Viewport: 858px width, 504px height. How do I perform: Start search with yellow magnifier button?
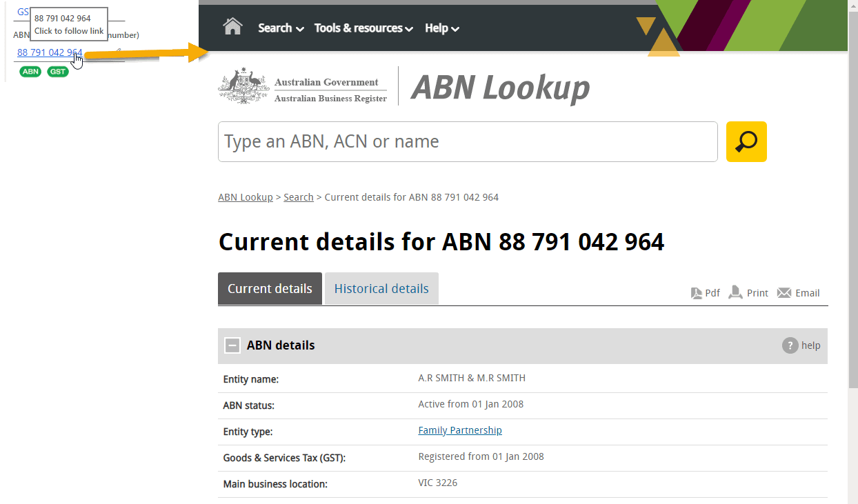pyautogui.click(x=746, y=141)
